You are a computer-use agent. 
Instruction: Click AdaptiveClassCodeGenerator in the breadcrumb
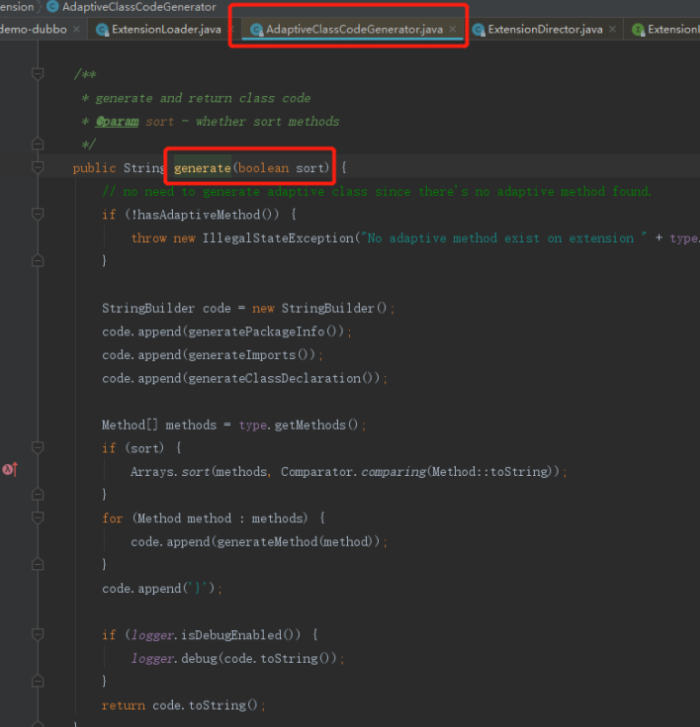point(139,7)
